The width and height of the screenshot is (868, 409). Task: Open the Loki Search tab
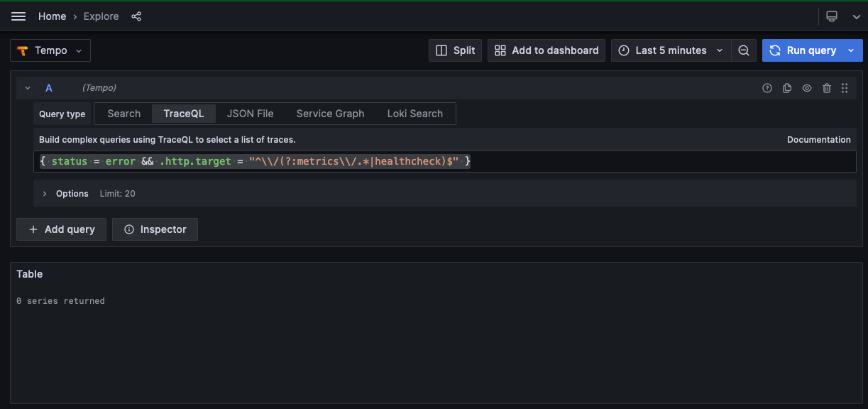coord(414,113)
